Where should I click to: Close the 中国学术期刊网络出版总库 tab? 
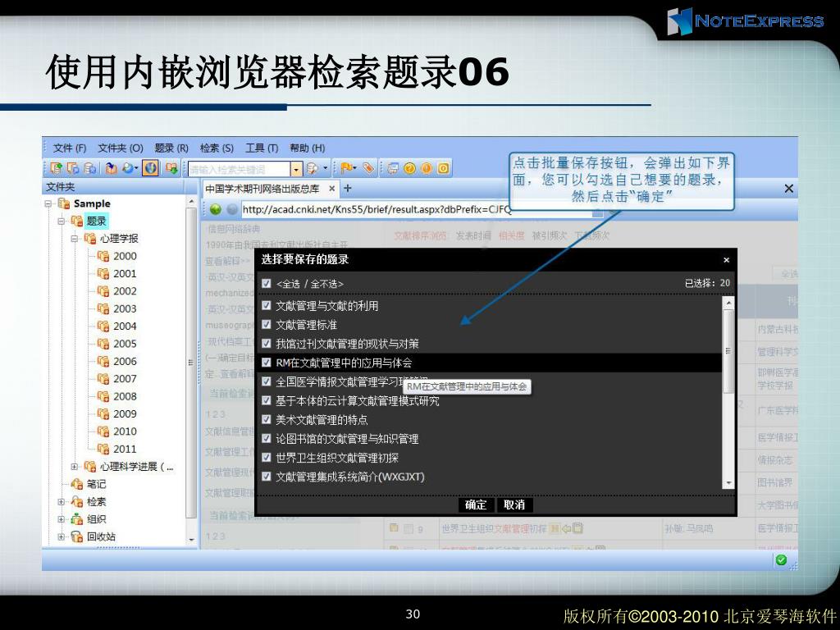[332, 188]
